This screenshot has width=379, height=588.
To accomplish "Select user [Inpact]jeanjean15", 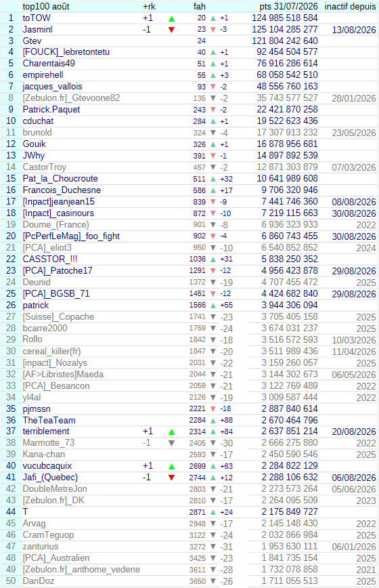I will pos(58,202).
